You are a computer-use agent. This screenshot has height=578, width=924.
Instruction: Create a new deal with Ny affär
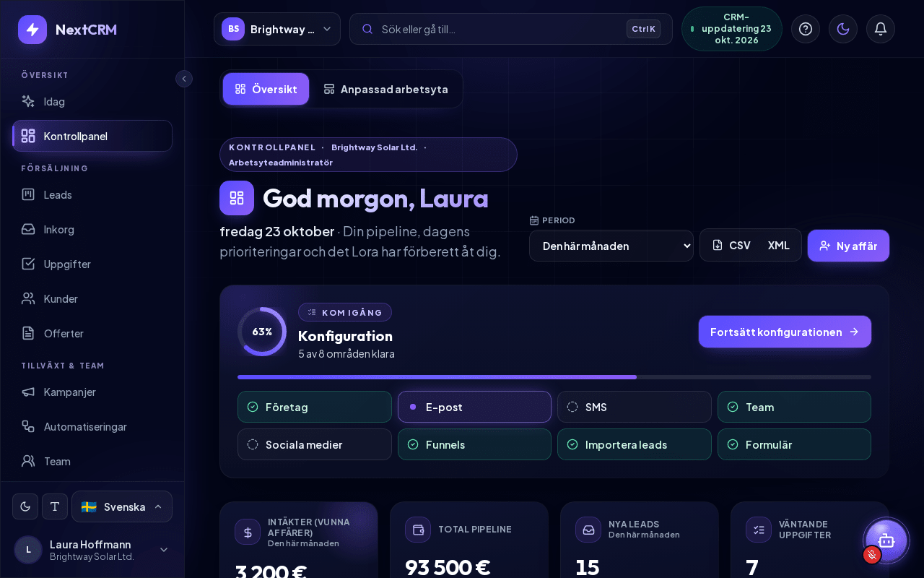click(x=848, y=246)
